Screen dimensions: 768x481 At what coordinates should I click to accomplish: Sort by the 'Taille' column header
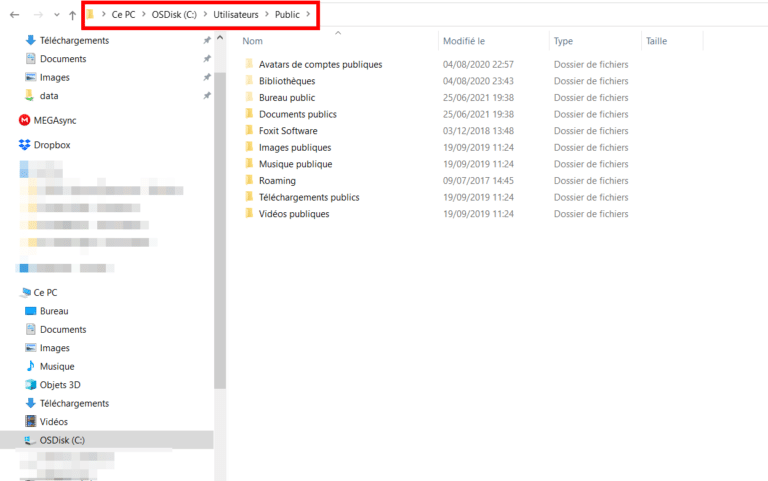(x=656, y=41)
